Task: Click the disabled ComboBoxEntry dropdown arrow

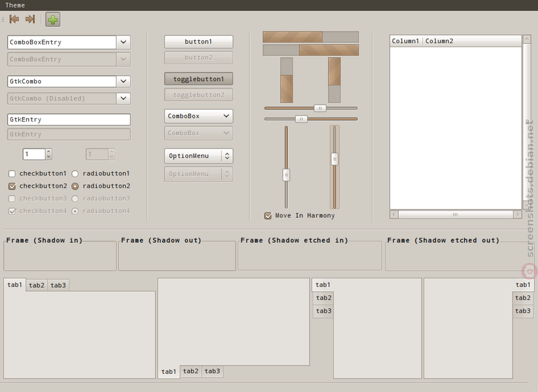Action: (x=124, y=59)
